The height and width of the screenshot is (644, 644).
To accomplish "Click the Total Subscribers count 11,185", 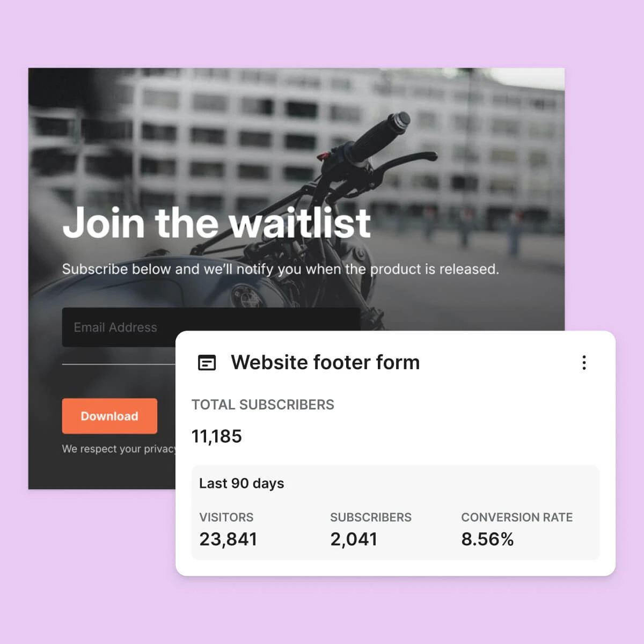I will [x=217, y=436].
